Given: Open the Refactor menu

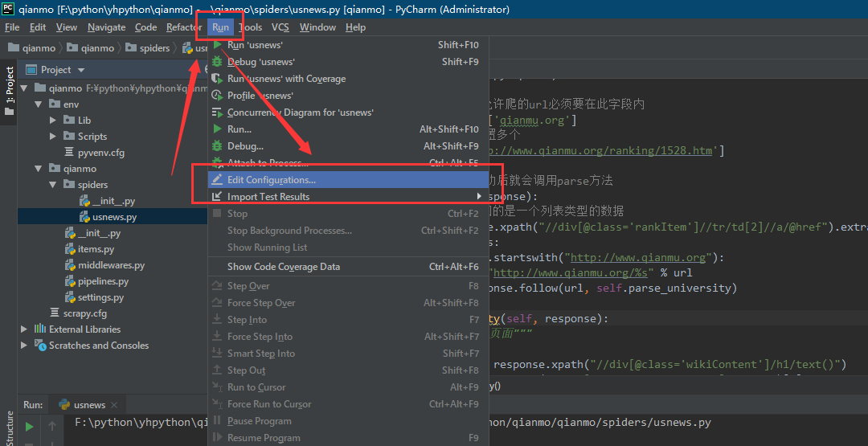Looking at the screenshot, I should tap(184, 27).
